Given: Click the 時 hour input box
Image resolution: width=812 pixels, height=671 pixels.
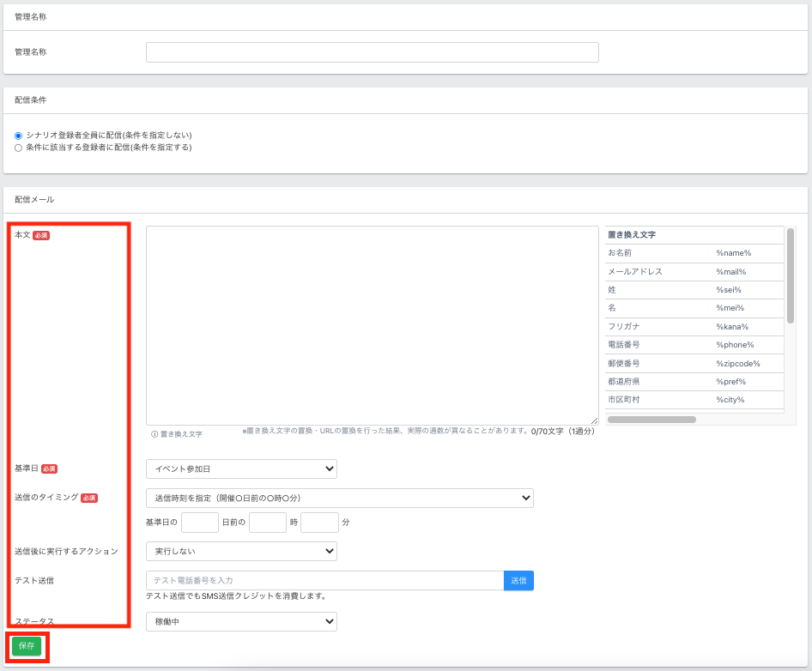Looking at the screenshot, I should 267,523.
